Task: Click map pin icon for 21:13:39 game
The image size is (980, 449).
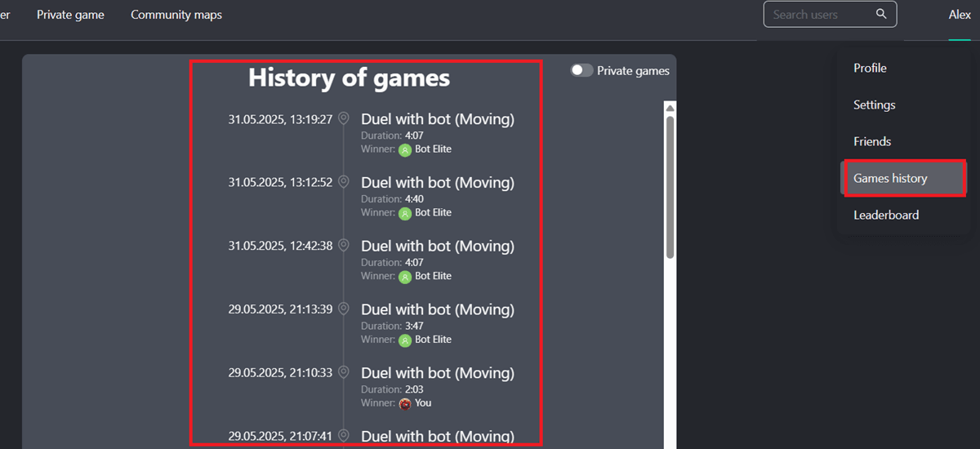Action: click(344, 309)
